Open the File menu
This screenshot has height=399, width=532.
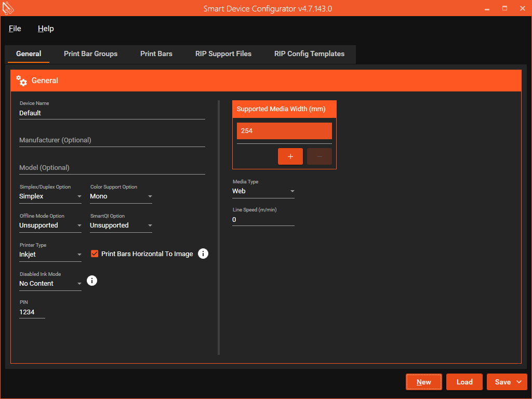tap(15, 29)
